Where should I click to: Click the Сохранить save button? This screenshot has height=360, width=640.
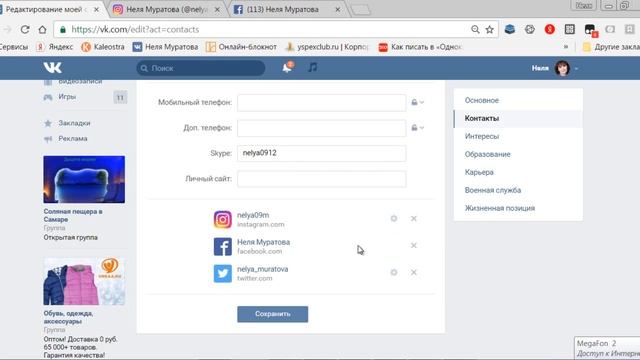click(x=273, y=314)
